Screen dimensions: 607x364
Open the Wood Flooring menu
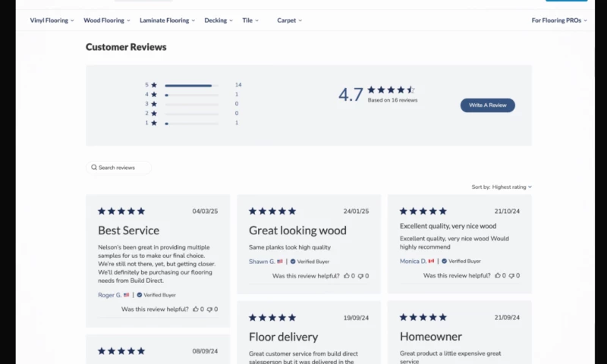[106, 20]
